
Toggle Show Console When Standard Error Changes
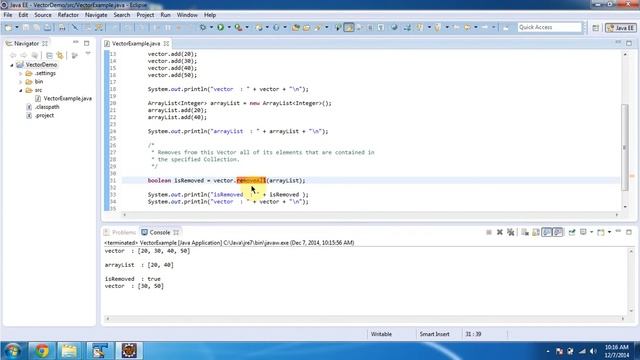coord(558,232)
